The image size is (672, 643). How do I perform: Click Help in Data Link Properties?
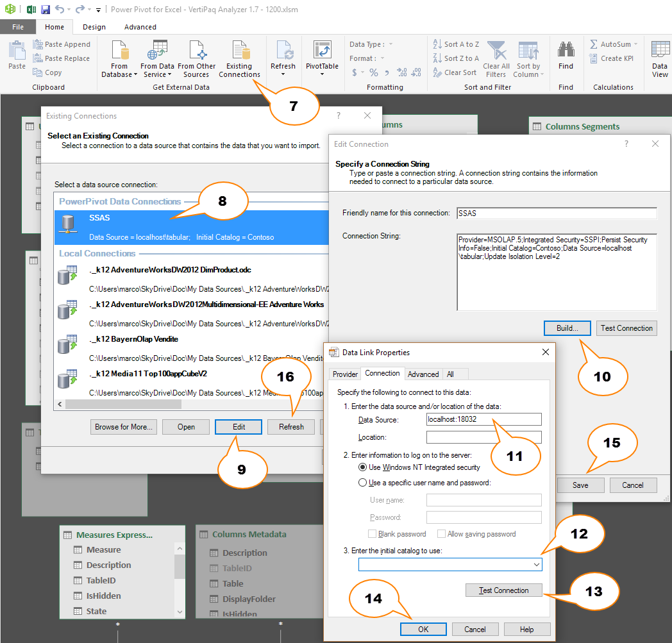(x=526, y=629)
